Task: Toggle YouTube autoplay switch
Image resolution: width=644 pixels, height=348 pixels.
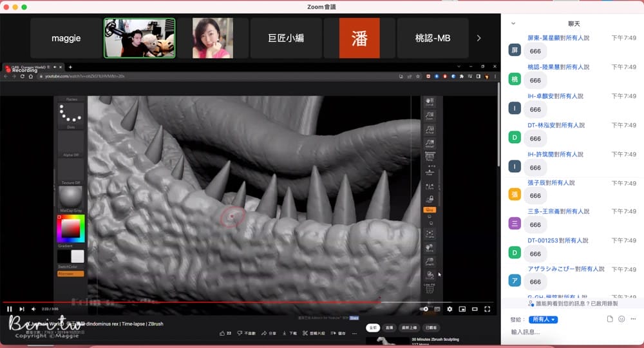Action: pos(424,309)
